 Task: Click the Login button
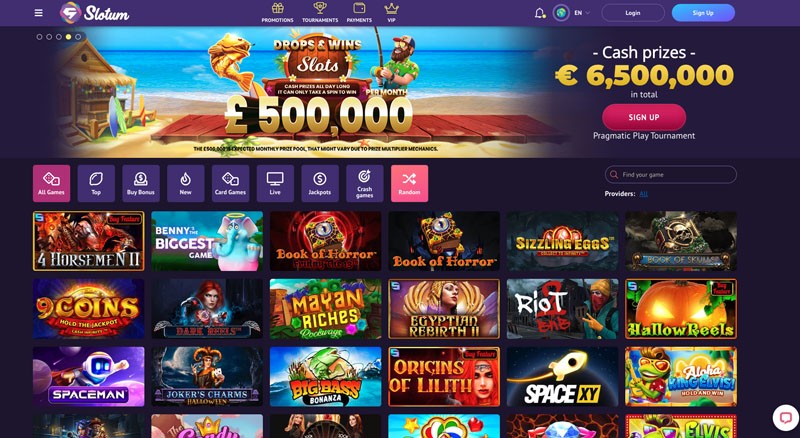[633, 13]
